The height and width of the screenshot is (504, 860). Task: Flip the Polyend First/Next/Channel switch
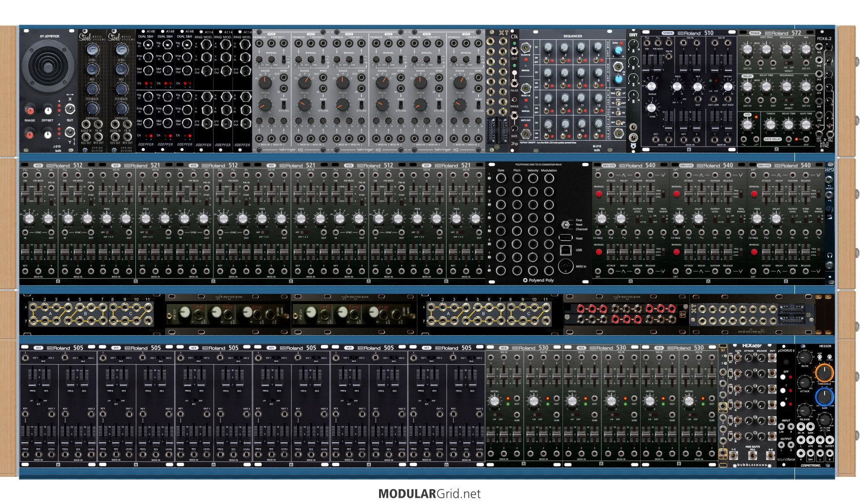(x=565, y=224)
